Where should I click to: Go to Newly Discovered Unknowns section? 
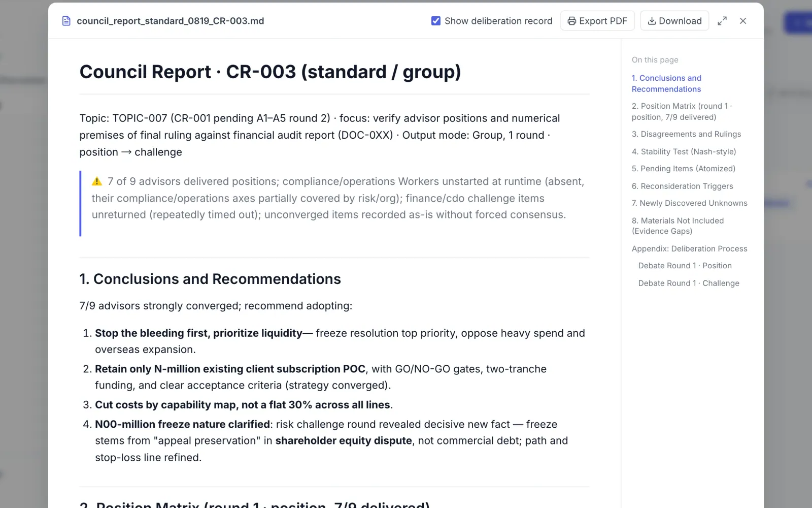point(689,203)
